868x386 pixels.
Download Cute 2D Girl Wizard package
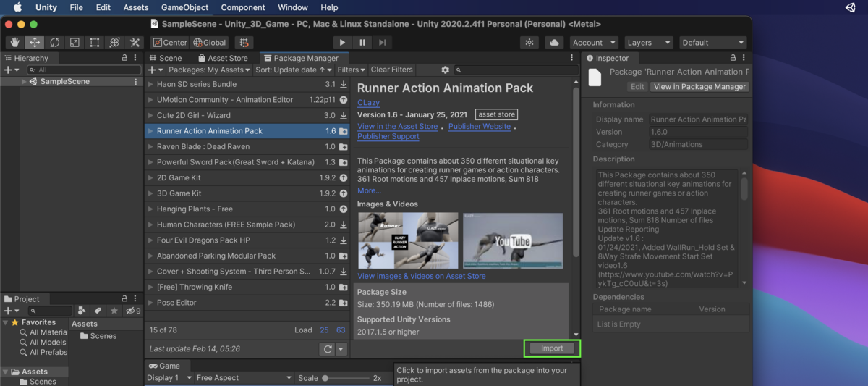coord(344,115)
